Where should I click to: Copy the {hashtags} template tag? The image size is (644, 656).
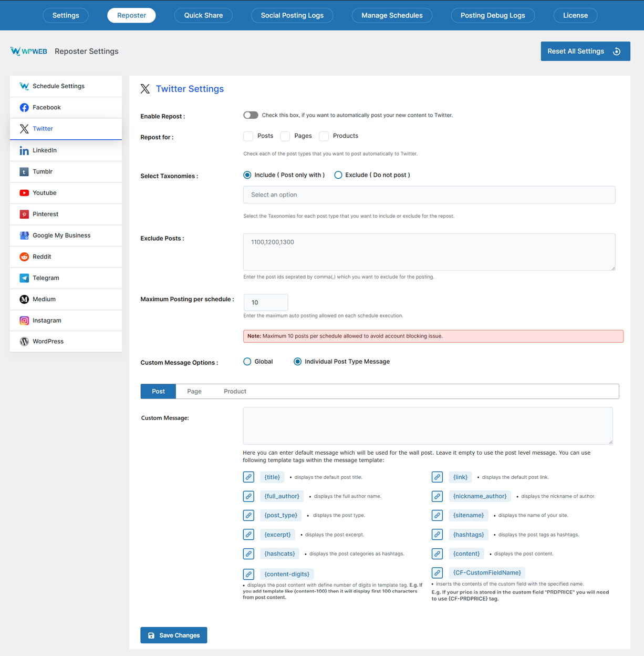(x=437, y=534)
